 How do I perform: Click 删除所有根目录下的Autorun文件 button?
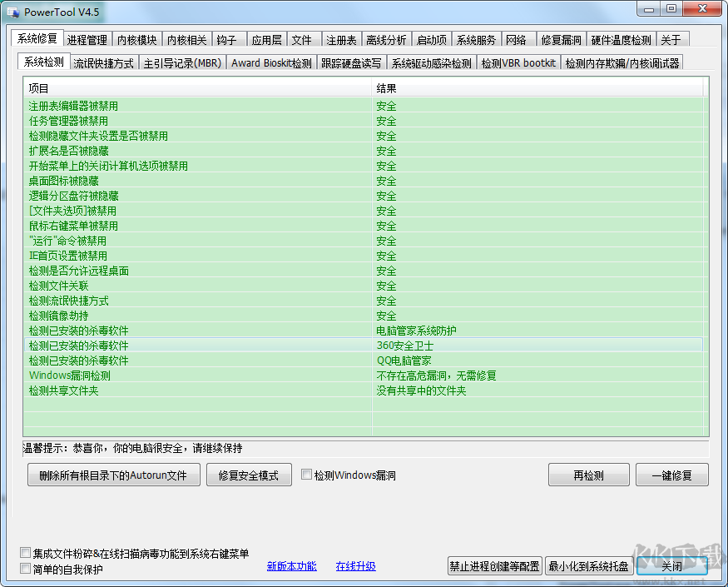[113, 475]
